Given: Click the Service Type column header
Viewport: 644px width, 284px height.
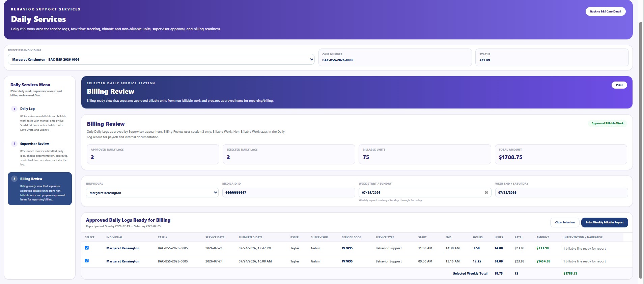Looking at the screenshot, I should [x=385, y=237].
